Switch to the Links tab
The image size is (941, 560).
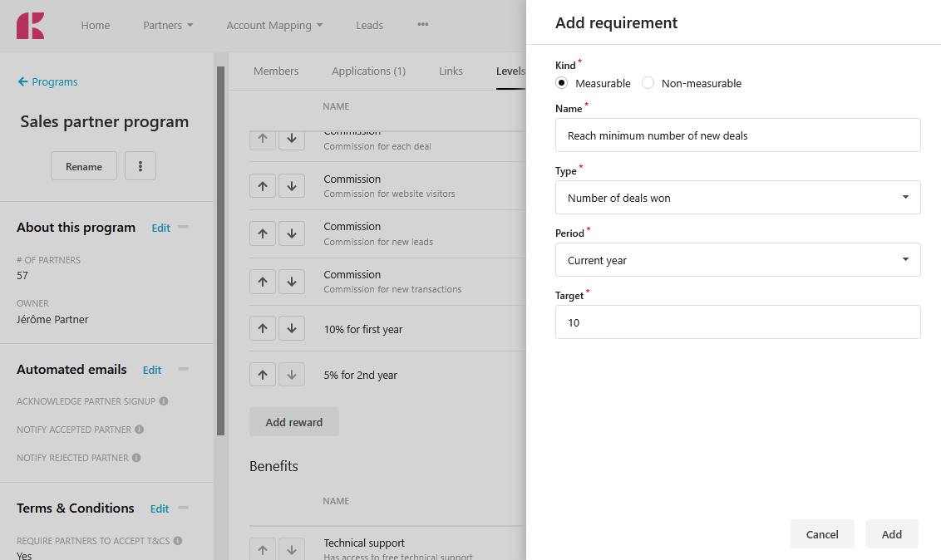[x=451, y=71]
